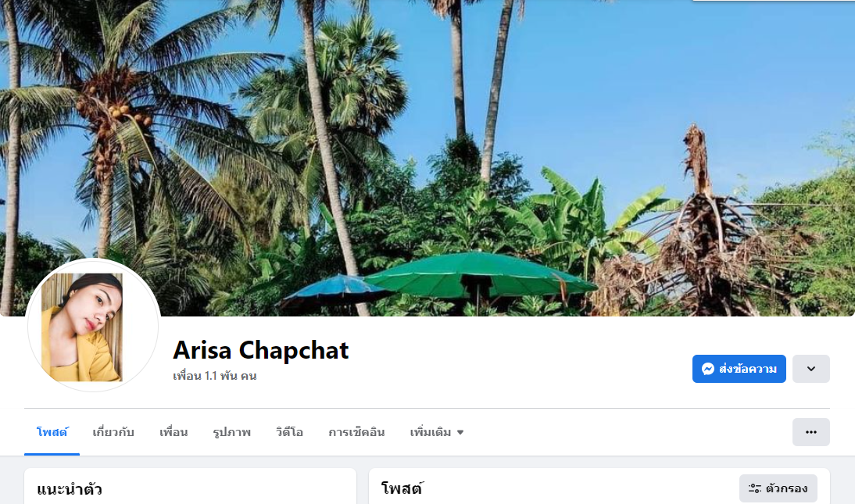This screenshot has height=504, width=855.
Task: Click the filter sliders icon by ตัวกรอง
Action: [x=755, y=488]
